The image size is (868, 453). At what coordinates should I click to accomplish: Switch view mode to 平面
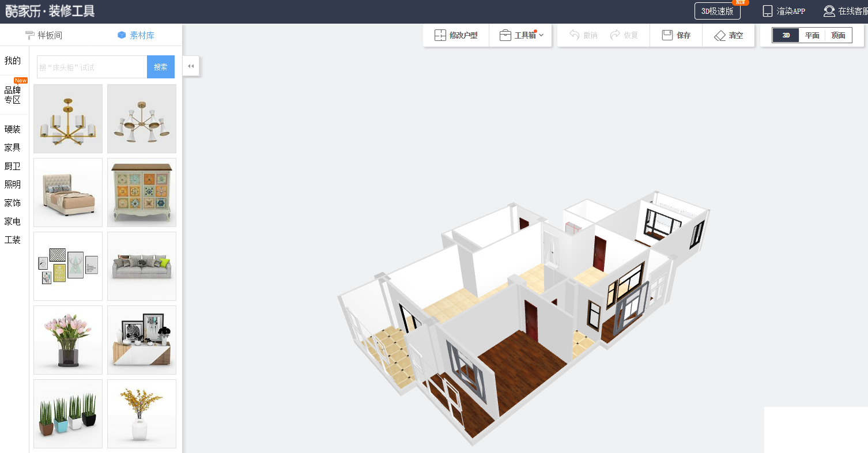tap(812, 35)
